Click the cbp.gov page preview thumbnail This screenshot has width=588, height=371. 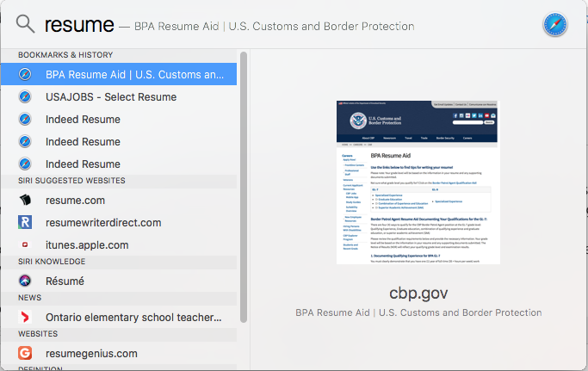point(418,182)
